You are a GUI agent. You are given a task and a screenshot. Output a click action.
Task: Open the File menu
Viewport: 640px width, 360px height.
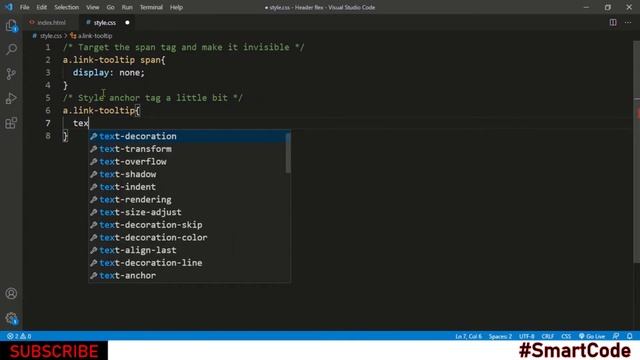pos(24,7)
